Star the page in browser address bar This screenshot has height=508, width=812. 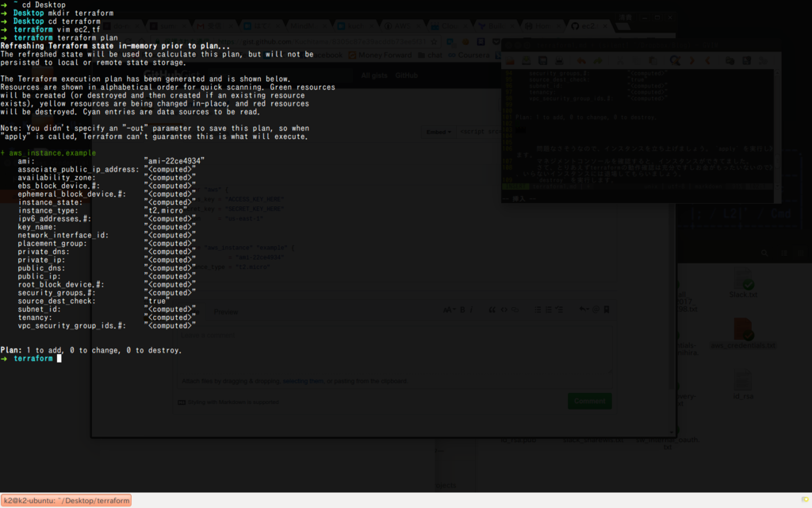pyautogui.click(x=434, y=41)
